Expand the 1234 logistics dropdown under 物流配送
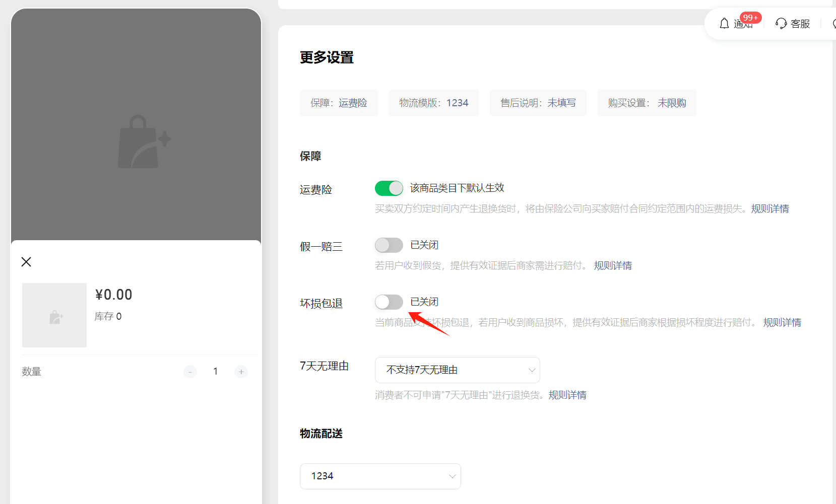 click(x=380, y=476)
